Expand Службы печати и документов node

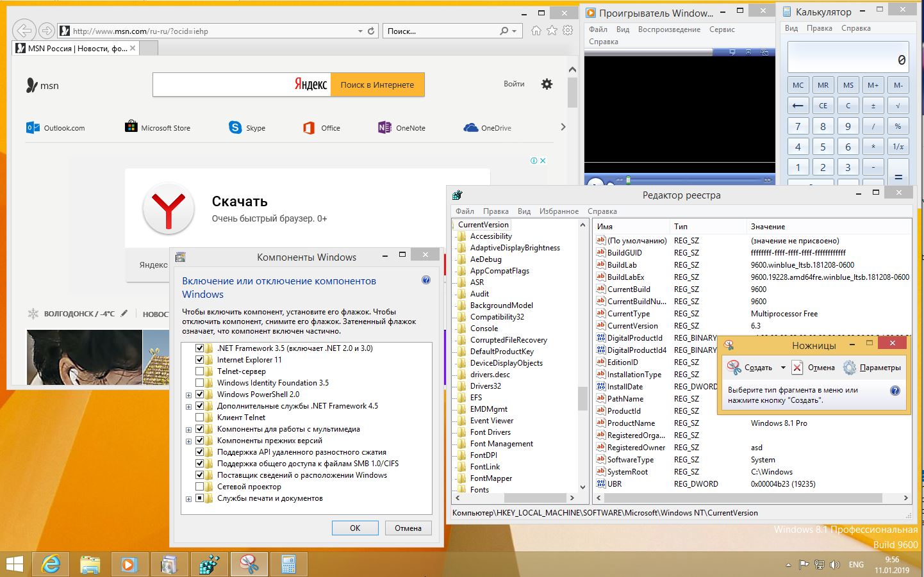(x=188, y=499)
